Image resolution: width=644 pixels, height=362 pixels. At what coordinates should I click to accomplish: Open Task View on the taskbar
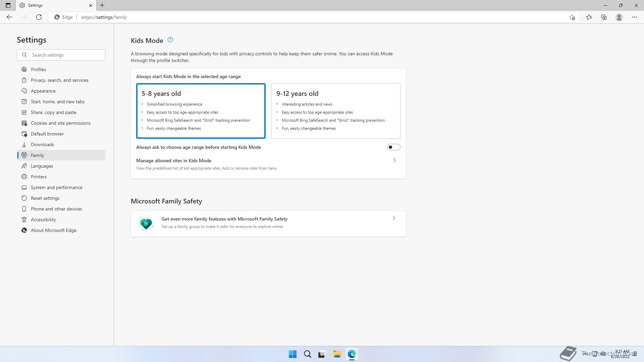point(322,354)
